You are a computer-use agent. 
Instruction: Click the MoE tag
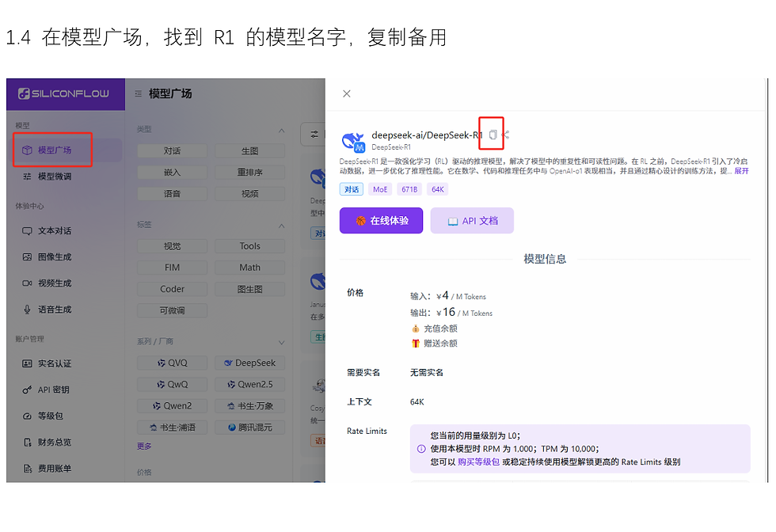[380, 189]
